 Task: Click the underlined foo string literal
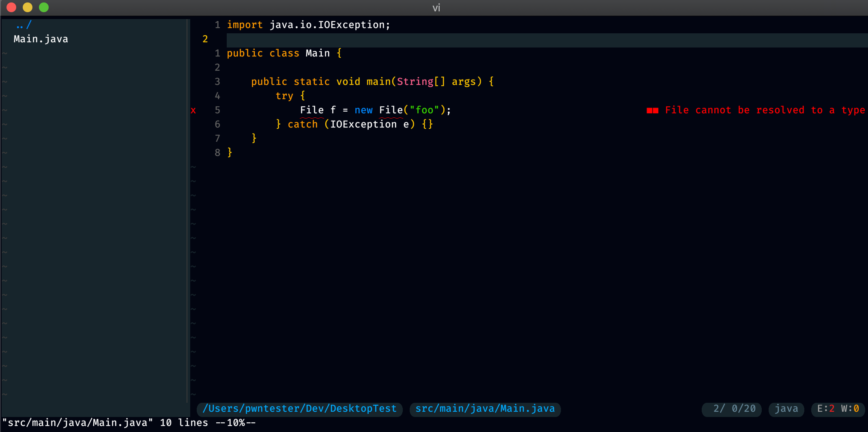click(x=424, y=110)
